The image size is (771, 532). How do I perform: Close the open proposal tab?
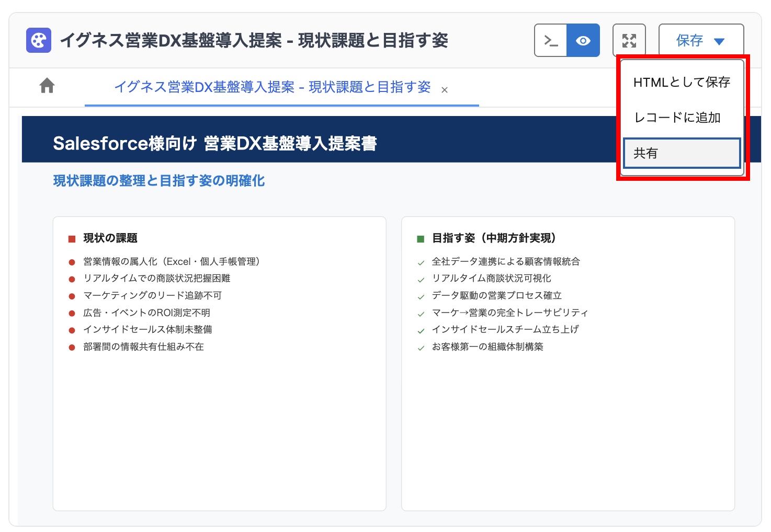pos(444,90)
